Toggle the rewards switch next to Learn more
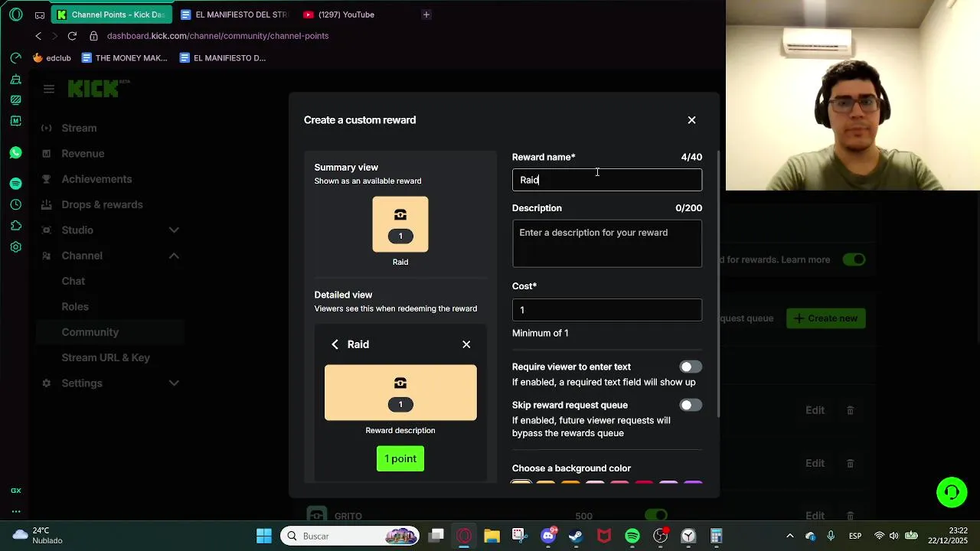The width and height of the screenshot is (980, 551). tap(854, 259)
